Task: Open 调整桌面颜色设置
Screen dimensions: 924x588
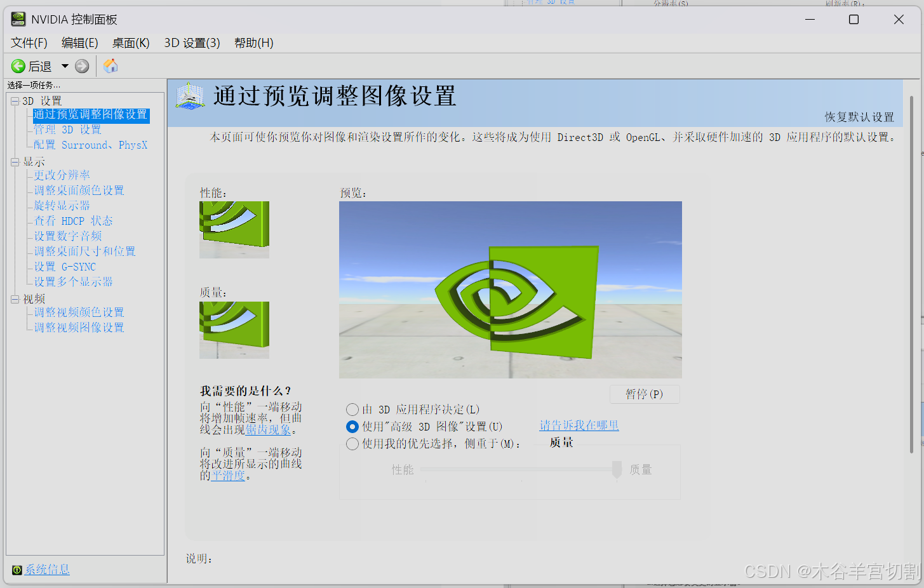Action: tap(79, 190)
